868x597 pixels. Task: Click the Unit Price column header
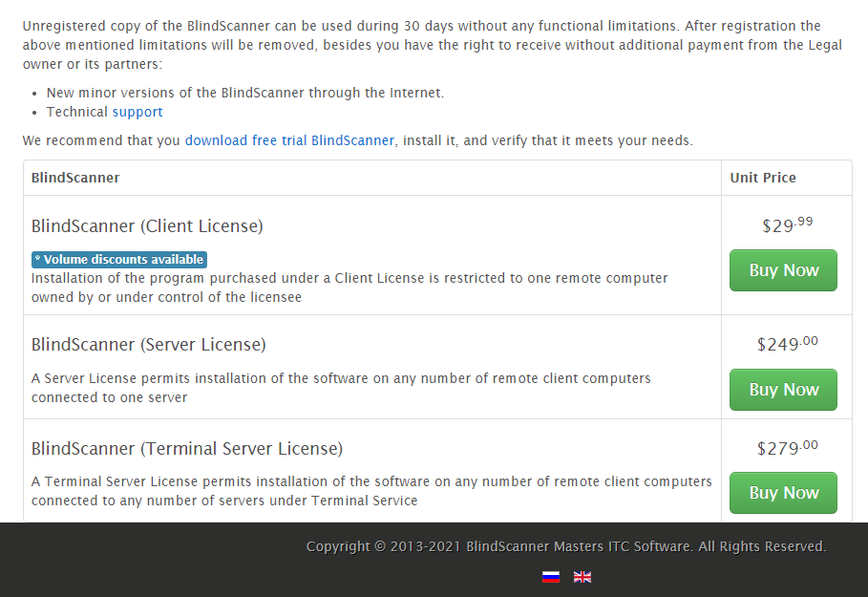[x=763, y=178]
